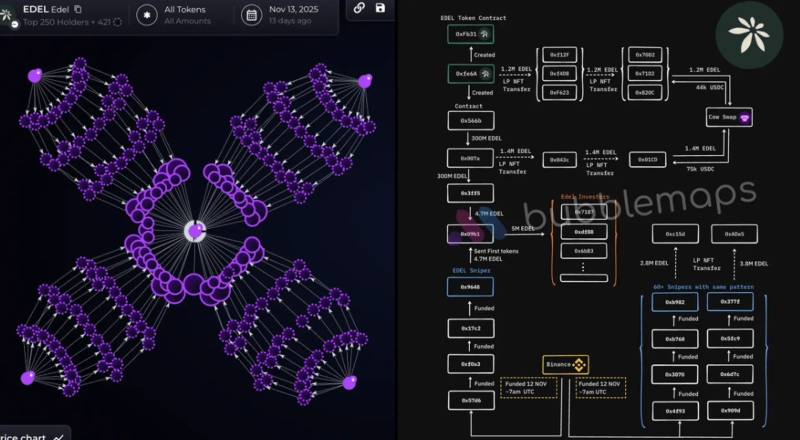Click the calendar icon
Screen dimensions: 800x440
[250, 15]
